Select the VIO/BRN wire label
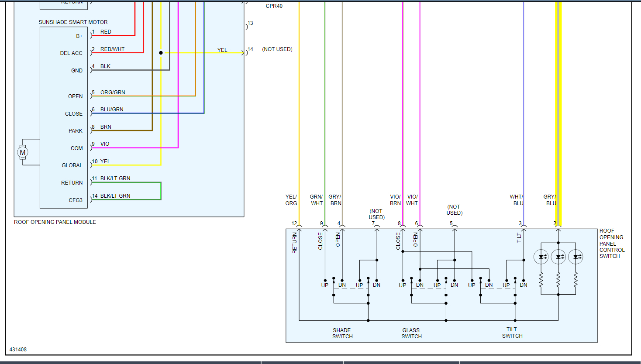Image resolution: width=641 pixels, height=364 pixels. pyautogui.click(x=395, y=200)
